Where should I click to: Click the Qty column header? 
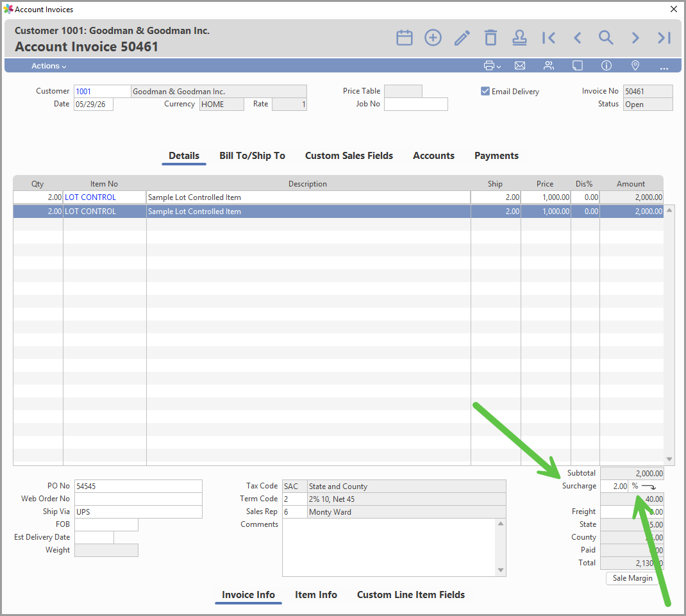click(38, 184)
